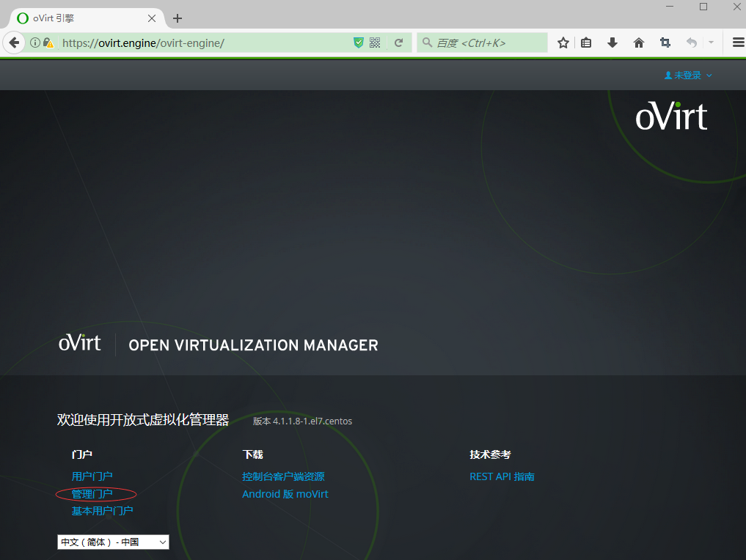Open the page screenshot crop tool icon

(x=665, y=43)
